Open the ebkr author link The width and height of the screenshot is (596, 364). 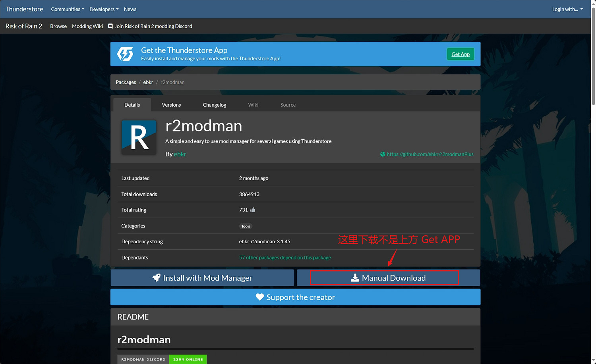pos(180,154)
